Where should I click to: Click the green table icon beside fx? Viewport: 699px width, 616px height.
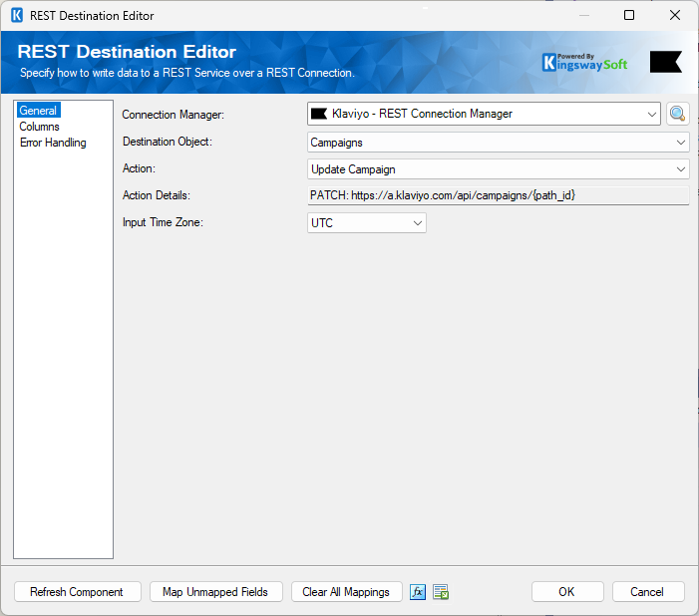(441, 592)
